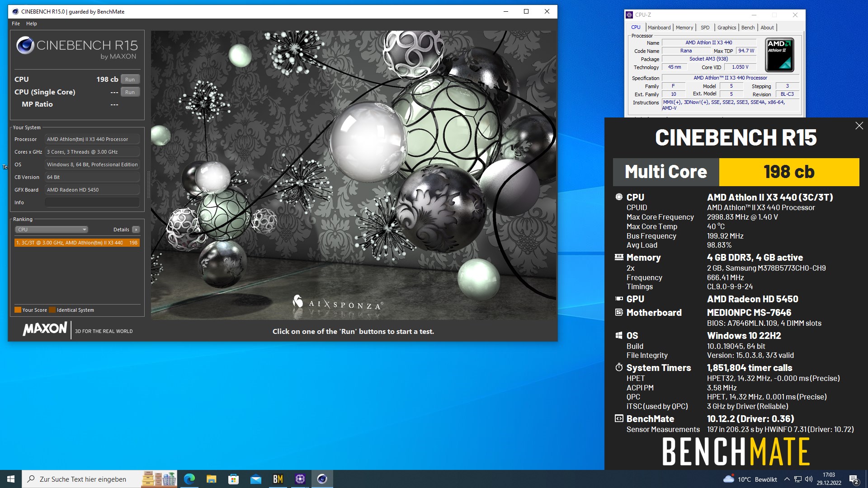Click the Motherboard icon in BenchMate panel
The height and width of the screenshot is (488, 868).
[x=619, y=312]
